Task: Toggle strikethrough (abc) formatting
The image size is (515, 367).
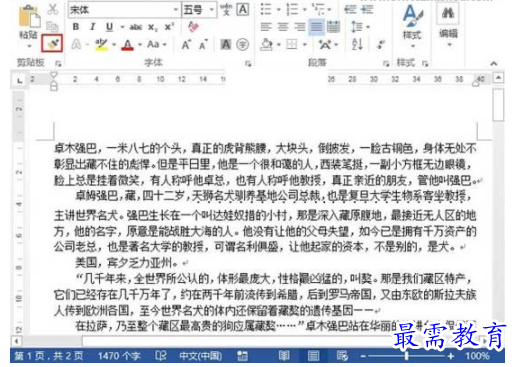Action: (135, 27)
